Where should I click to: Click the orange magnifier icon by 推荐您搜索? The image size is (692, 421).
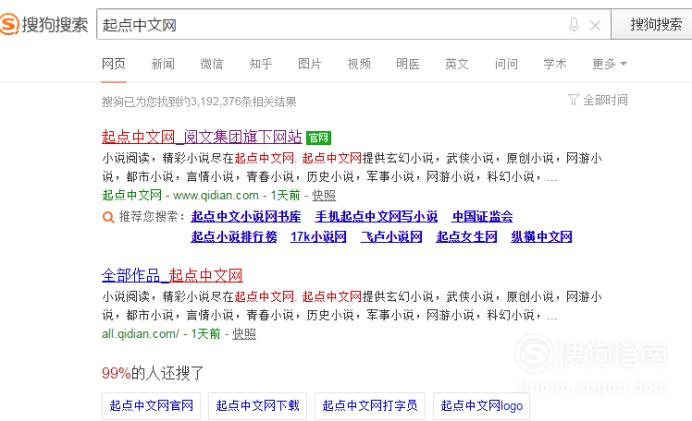point(108,217)
